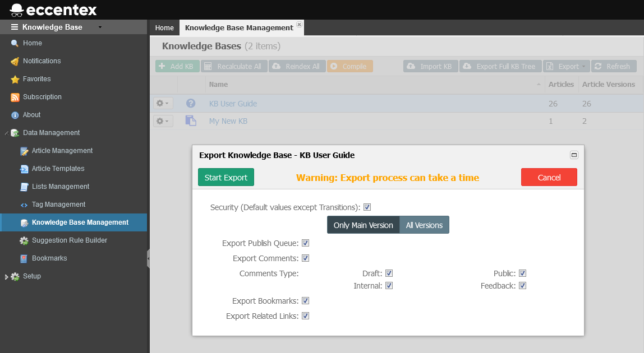Open Article Management in sidebar
644x353 pixels.
click(x=62, y=151)
